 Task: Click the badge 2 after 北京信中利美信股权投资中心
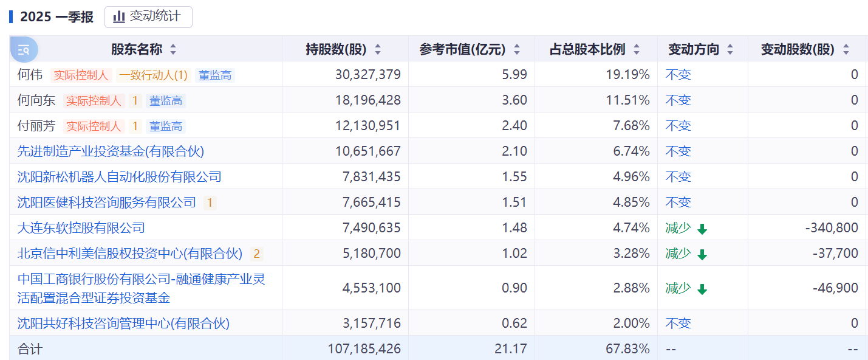[257, 254]
